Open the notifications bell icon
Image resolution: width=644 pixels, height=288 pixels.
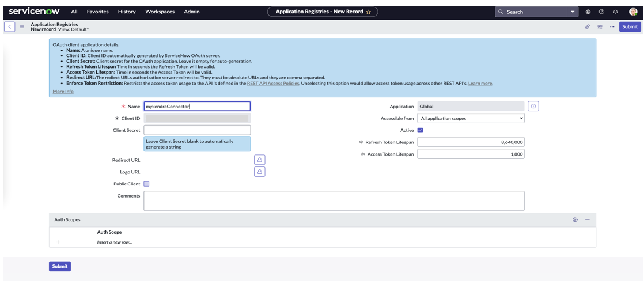tap(615, 12)
